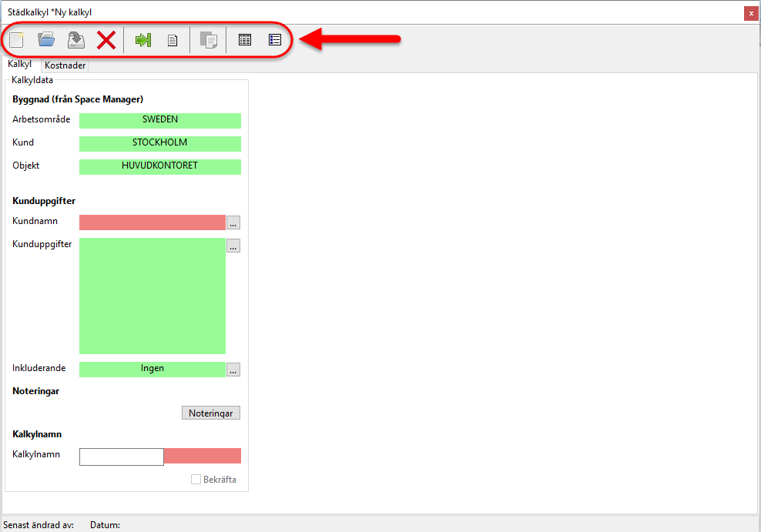Open the Kundnamn browse ellipsis button
Screen dimensions: 761x532
point(233,223)
